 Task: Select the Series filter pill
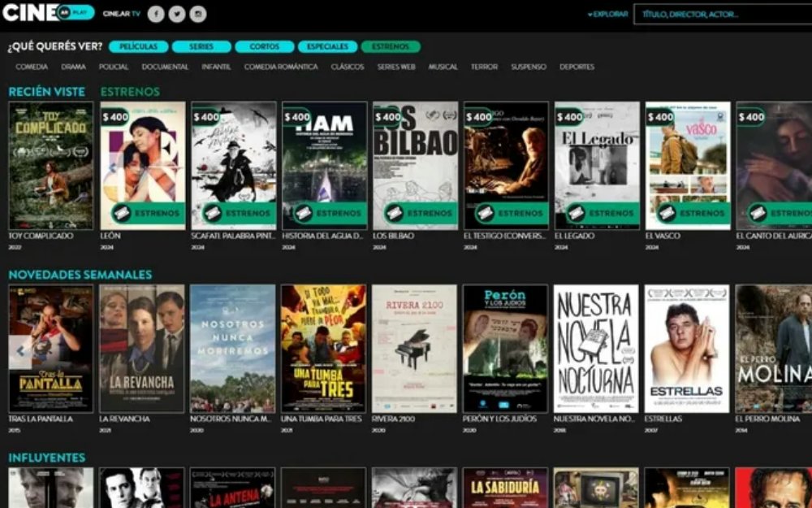tap(201, 46)
